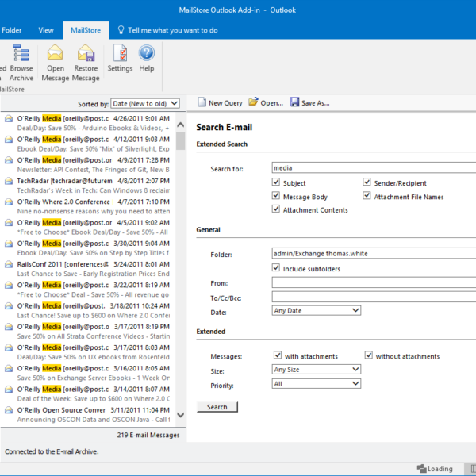This screenshot has height=476, width=476.
Task: Select the MailStore ribbon tab
Action: 86,30
